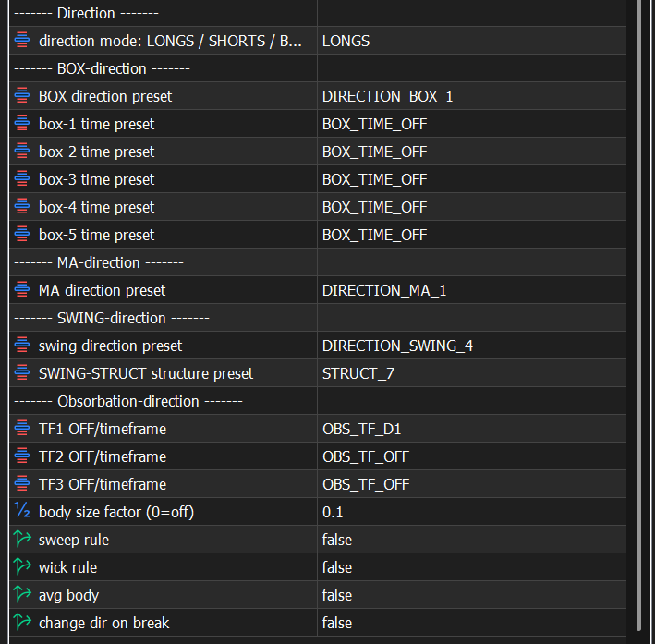Image resolution: width=655 pixels, height=644 pixels.
Task: Open box-1 time preset BOX_TIME_OFF dropdown
Action: coord(471,124)
